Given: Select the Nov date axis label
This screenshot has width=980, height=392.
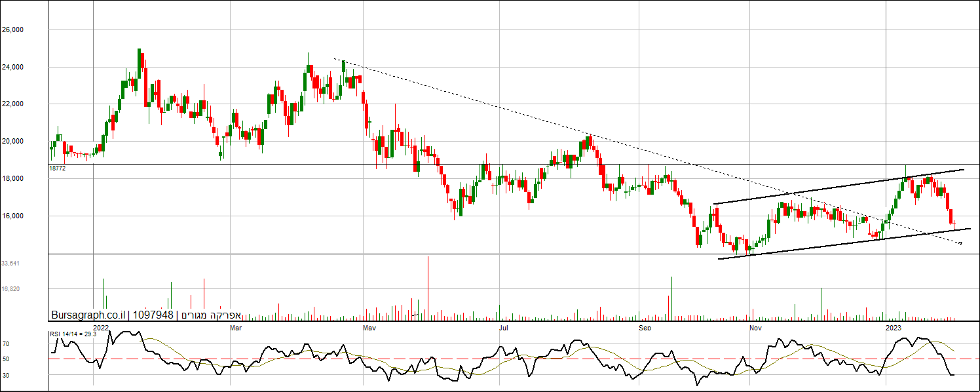Looking at the screenshot, I should pyautogui.click(x=755, y=326).
